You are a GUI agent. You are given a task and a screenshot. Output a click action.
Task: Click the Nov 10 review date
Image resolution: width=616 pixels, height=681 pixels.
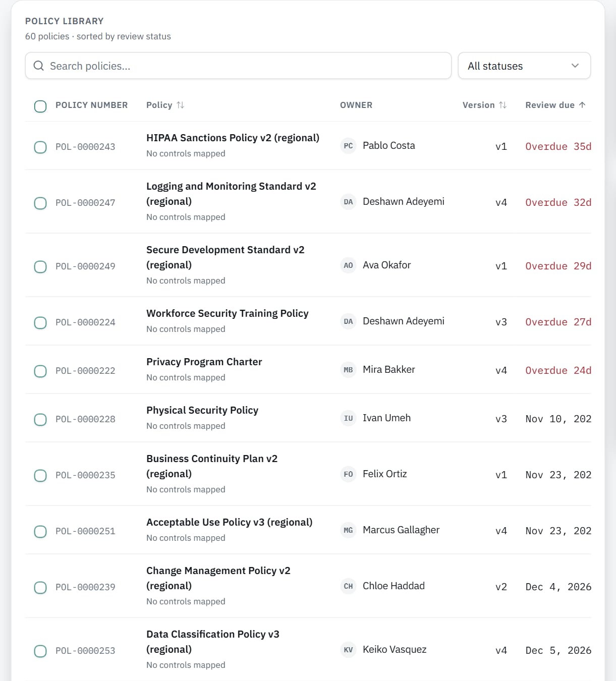[558, 419]
